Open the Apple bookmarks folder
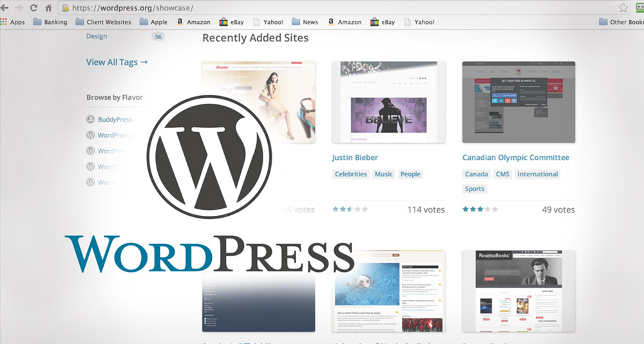The height and width of the screenshot is (344, 644). 153,22
